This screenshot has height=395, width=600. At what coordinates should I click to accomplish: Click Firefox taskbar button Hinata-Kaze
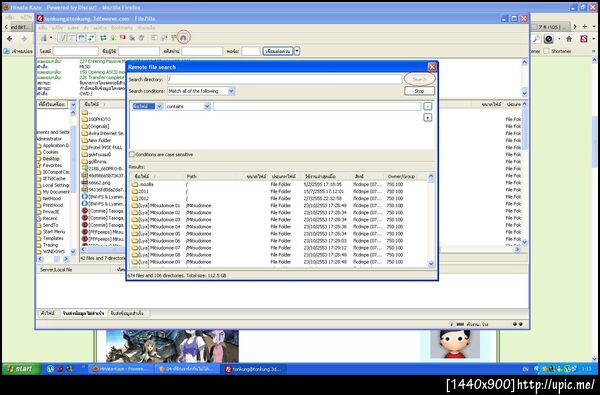pos(121,369)
